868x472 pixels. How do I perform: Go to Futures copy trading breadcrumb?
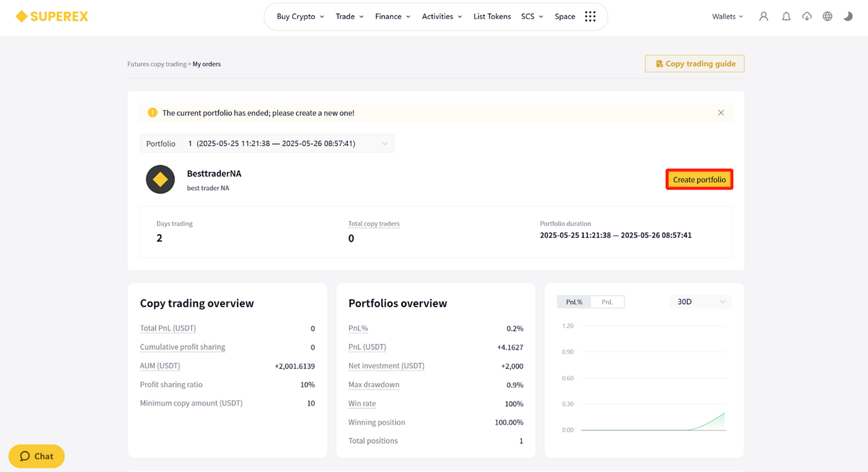157,64
